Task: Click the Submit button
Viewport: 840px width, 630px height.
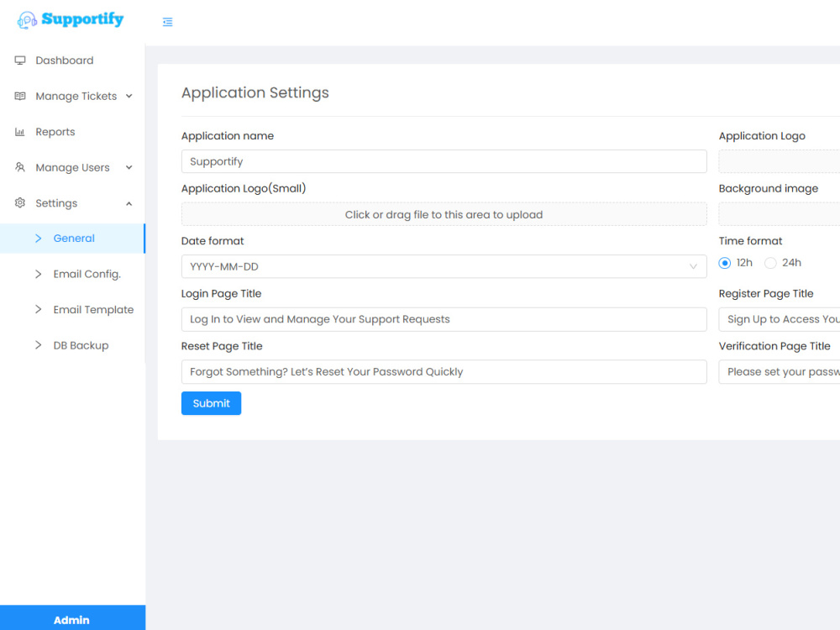Action: [211, 403]
